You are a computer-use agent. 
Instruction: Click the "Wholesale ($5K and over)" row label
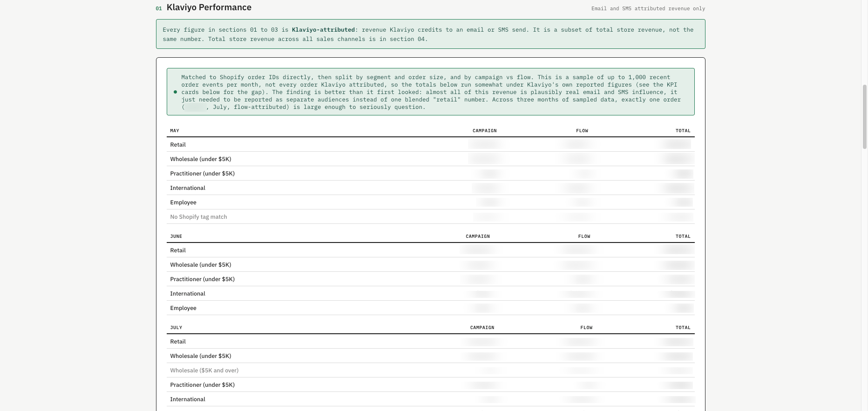[204, 371]
